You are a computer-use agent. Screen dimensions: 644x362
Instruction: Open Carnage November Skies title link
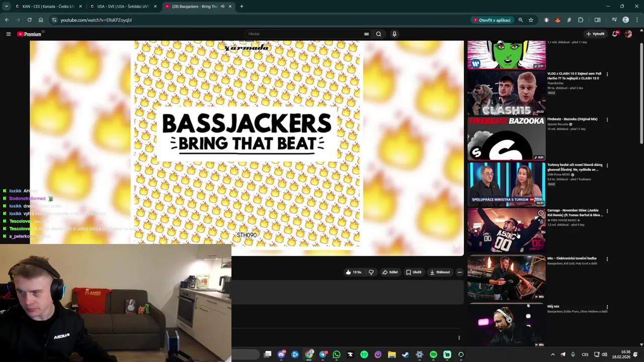point(575,213)
